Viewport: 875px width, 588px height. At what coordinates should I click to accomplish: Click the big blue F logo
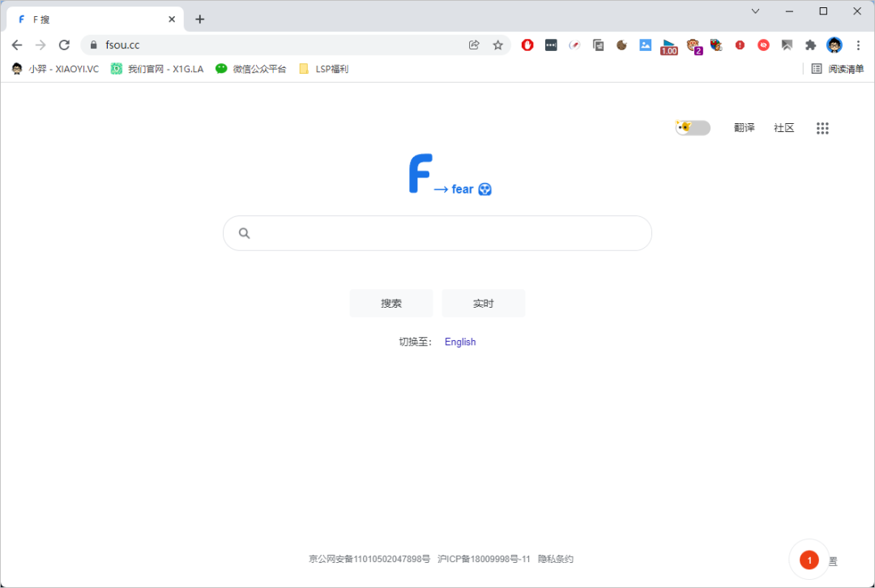coord(420,173)
